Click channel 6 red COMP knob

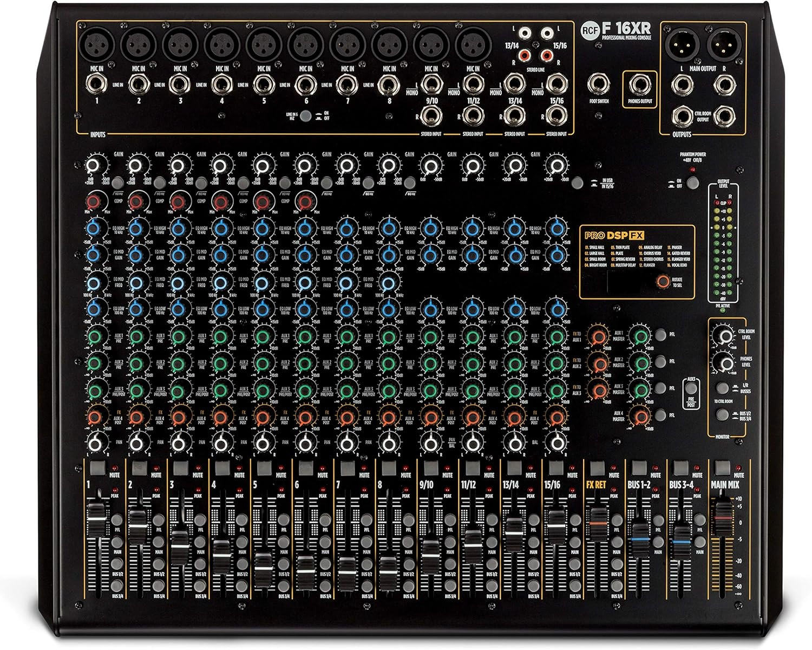[x=305, y=203]
